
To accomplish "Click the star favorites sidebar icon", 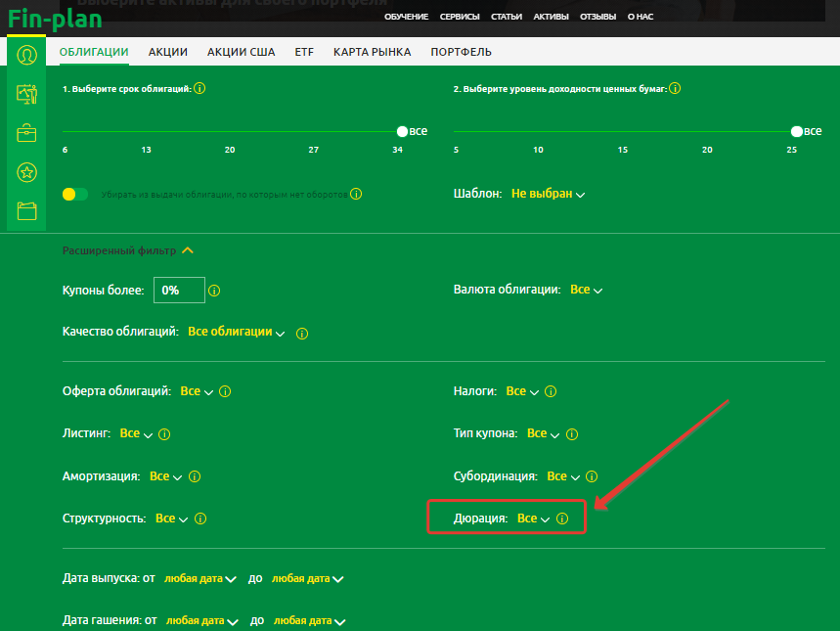I will pyautogui.click(x=26, y=172).
